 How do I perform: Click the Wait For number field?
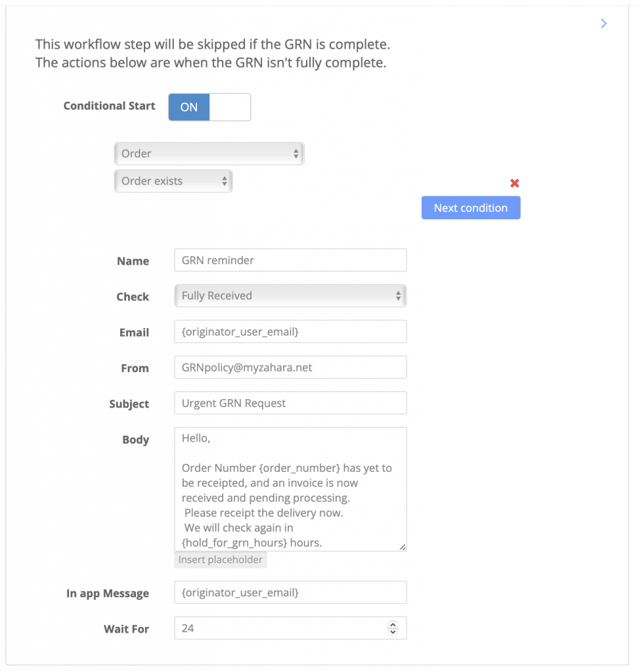click(290, 628)
